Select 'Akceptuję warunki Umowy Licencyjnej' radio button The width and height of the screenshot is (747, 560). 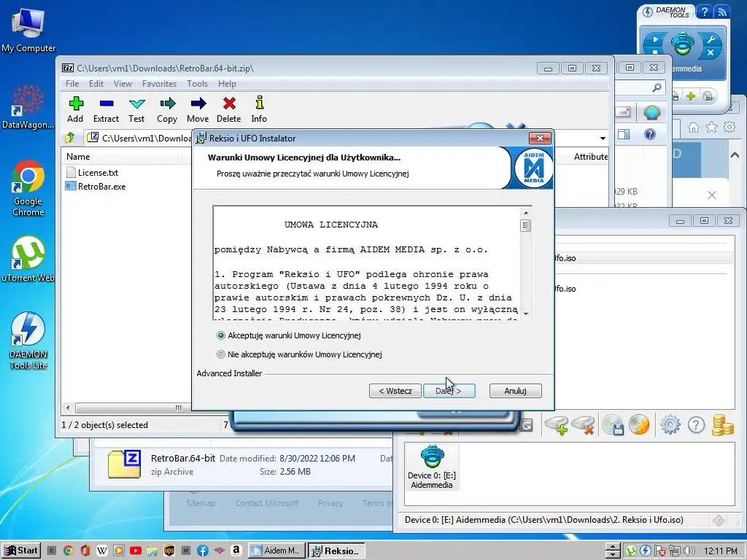point(220,335)
